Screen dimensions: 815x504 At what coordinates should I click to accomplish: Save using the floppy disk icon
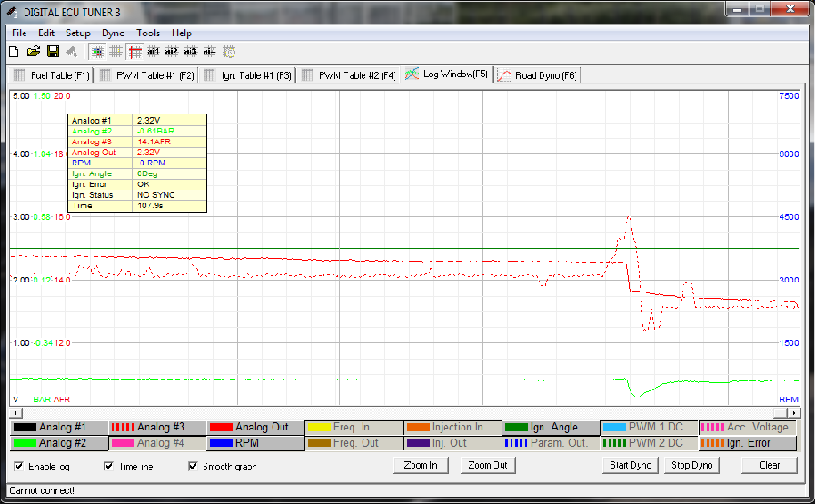tap(53, 52)
